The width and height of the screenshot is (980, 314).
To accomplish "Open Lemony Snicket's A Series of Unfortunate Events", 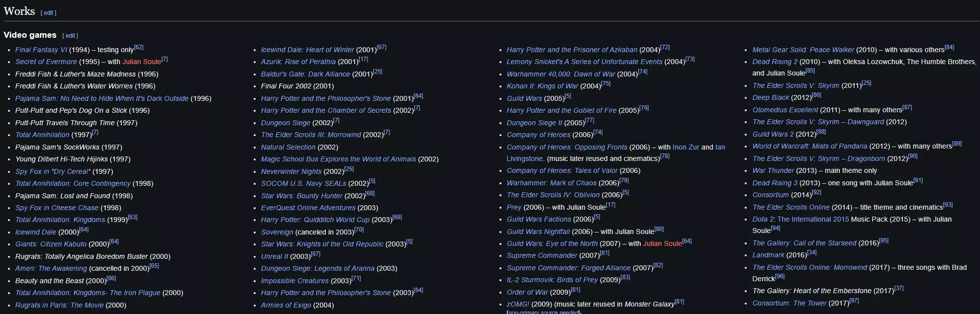I will (x=585, y=62).
